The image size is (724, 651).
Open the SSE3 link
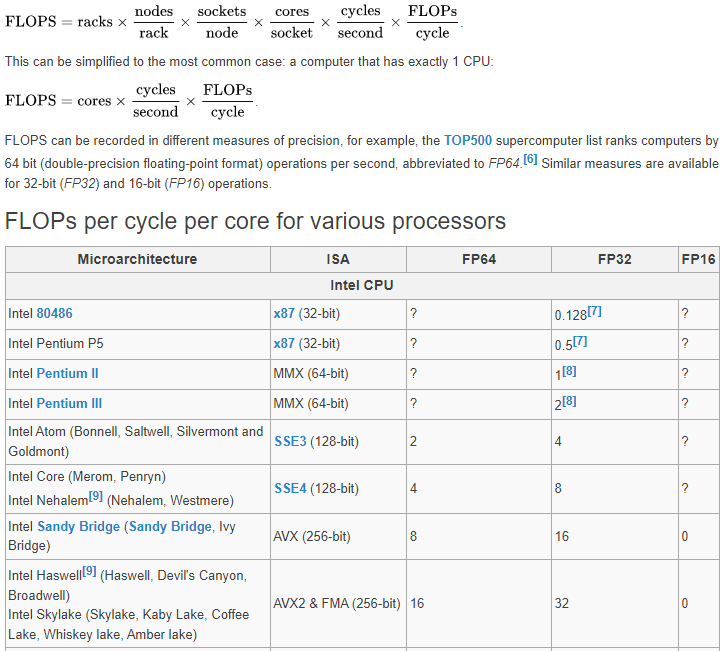click(289, 442)
